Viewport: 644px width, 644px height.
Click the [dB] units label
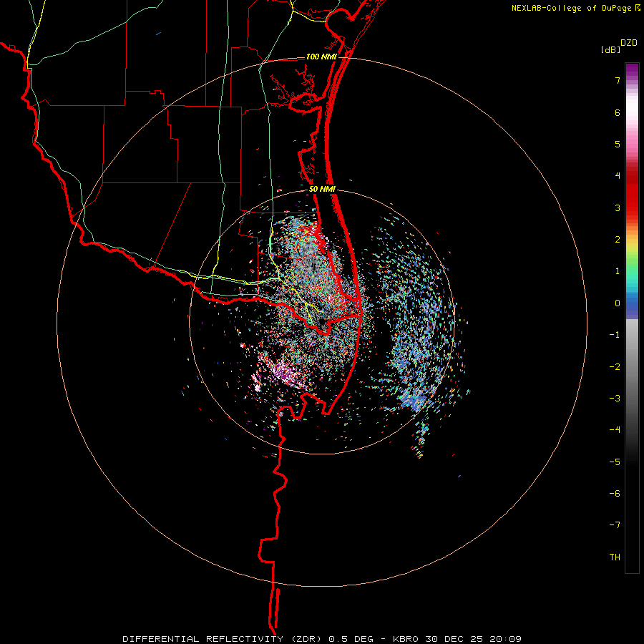pyautogui.click(x=611, y=49)
